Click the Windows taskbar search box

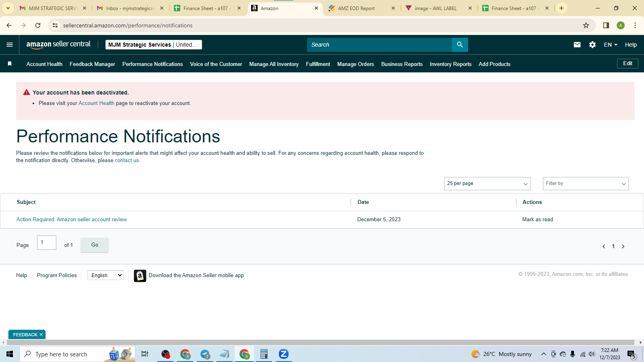(77, 354)
